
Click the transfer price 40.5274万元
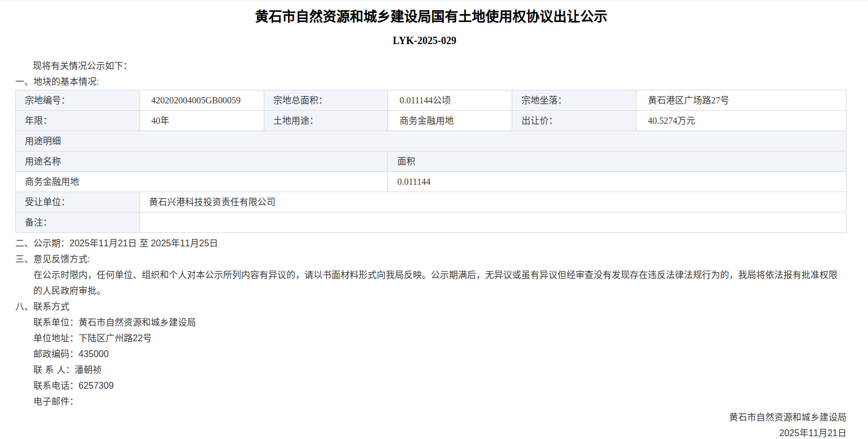[671, 121]
